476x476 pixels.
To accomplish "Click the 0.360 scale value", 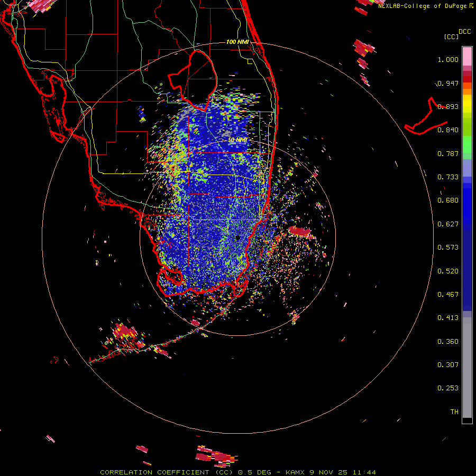I will click(448, 342).
